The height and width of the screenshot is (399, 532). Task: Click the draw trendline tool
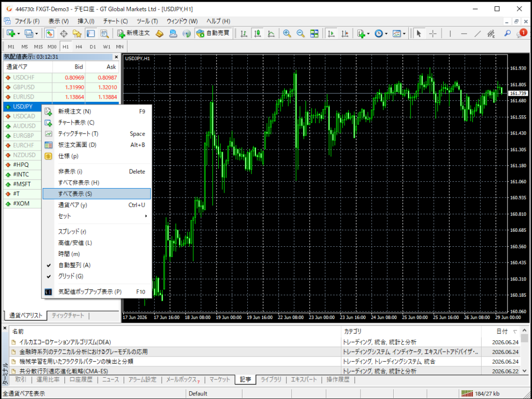tap(477, 33)
